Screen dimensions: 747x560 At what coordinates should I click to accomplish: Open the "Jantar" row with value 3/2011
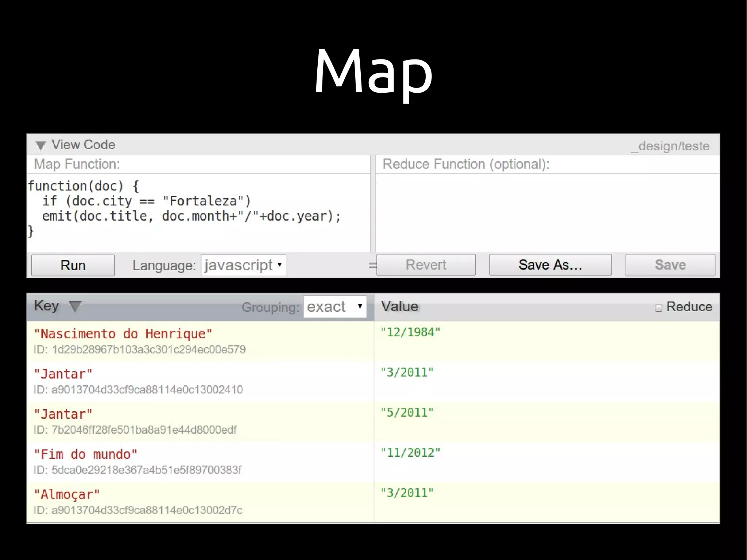[63, 374]
